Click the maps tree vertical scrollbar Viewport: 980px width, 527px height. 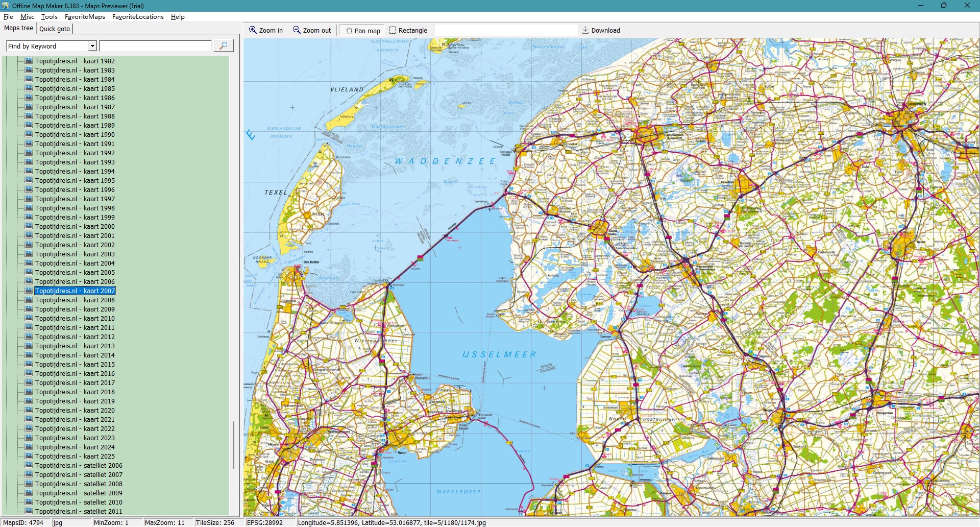[x=234, y=444]
